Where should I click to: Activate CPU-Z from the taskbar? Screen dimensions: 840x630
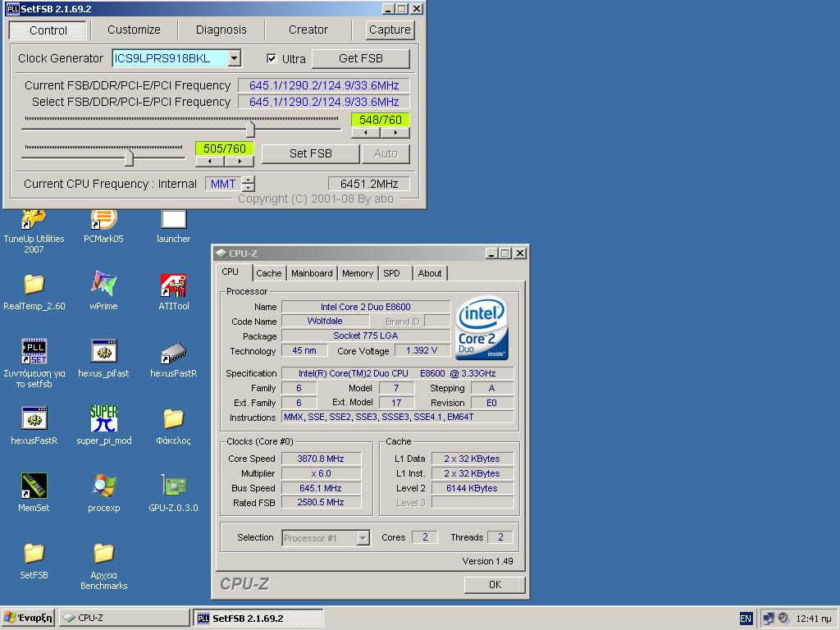(x=125, y=618)
